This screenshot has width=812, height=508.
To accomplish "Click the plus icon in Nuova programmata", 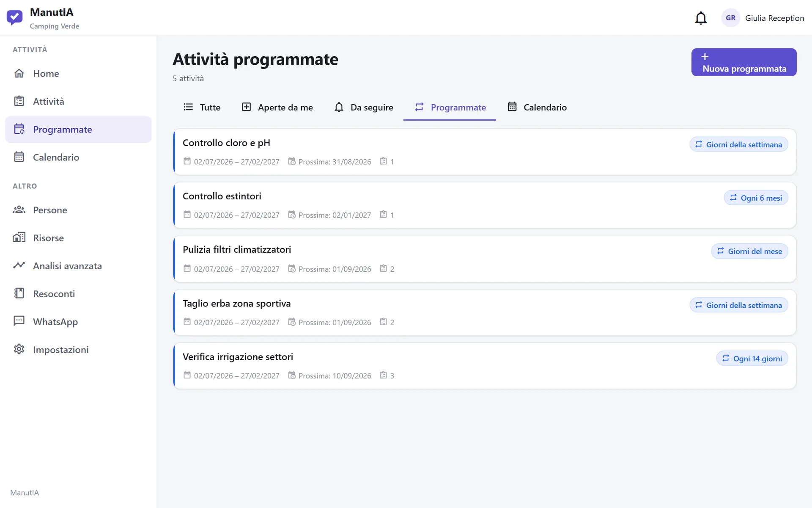I will [705, 57].
